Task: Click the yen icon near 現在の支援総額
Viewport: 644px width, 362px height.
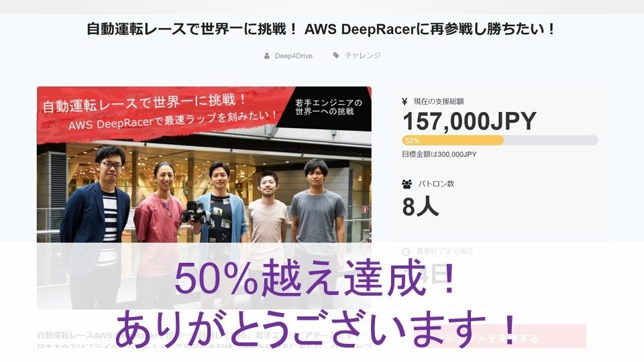Action: [x=405, y=101]
